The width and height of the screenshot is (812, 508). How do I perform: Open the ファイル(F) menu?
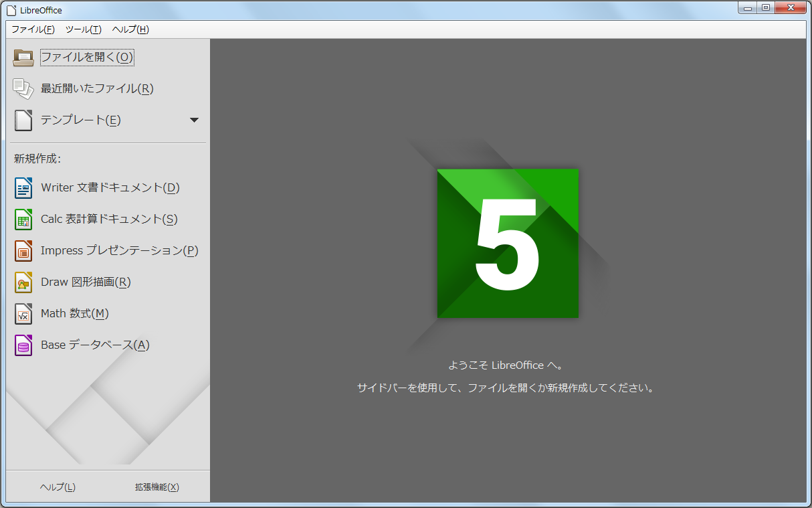(x=33, y=29)
